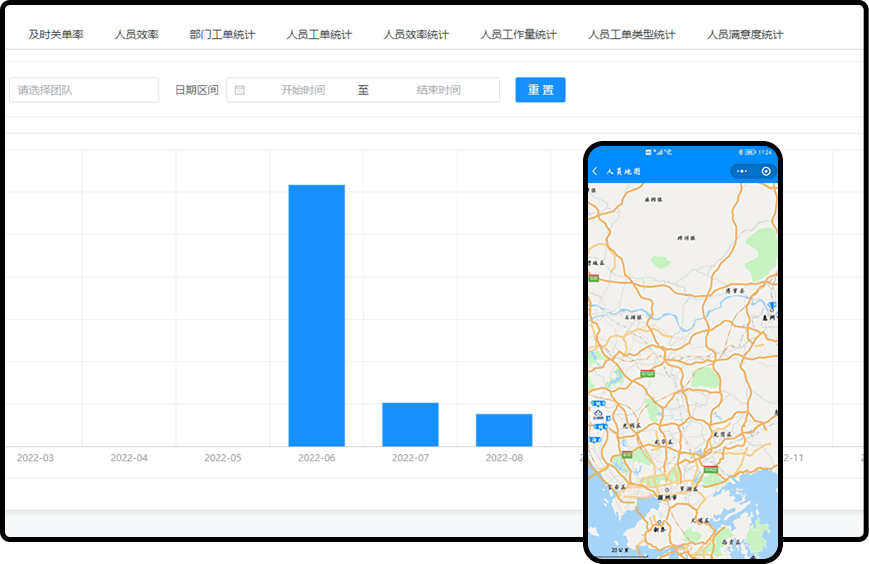Pick the 开始时间 start date
This screenshot has height=564, width=869.
click(x=302, y=90)
